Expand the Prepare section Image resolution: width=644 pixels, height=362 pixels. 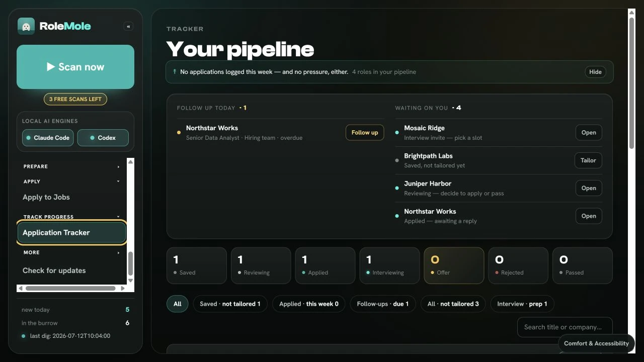coord(71,166)
